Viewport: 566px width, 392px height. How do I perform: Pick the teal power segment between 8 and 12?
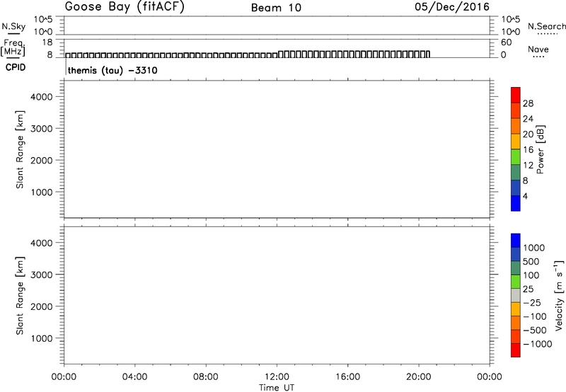tap(516, 172)
